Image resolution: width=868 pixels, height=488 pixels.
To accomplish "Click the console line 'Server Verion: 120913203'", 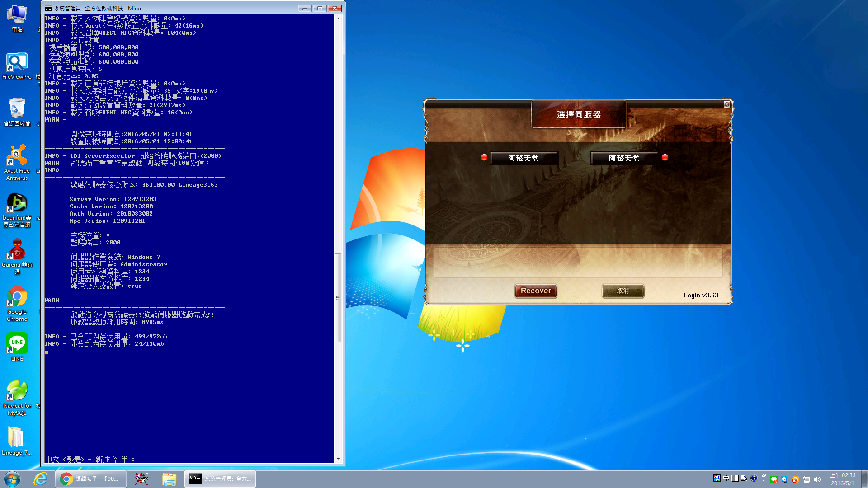I will 113,199.
